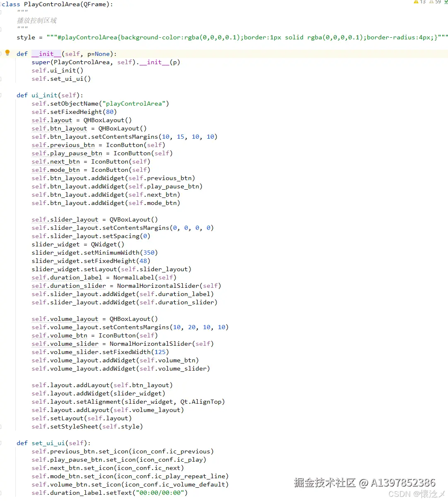This screenshot has width=448, height=501.
Task: Click slider_layout.addWidget(self.duration_label) line
Action: click(123, 294)
